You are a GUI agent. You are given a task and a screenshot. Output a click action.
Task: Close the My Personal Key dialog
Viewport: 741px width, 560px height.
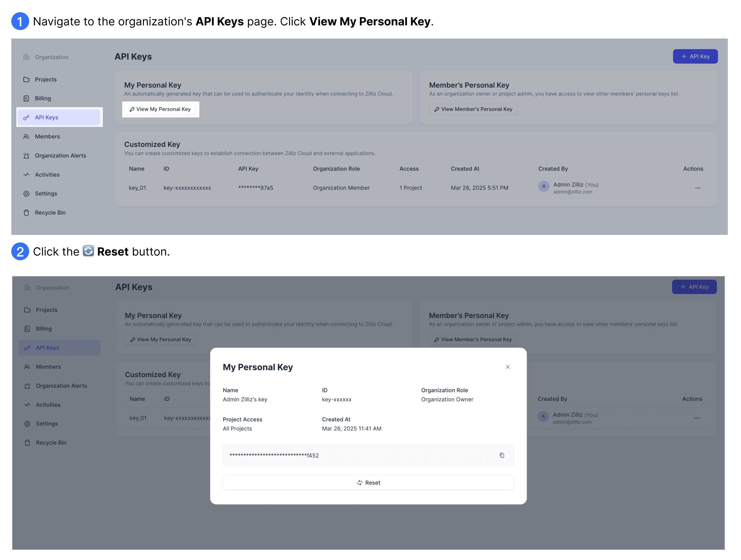pyautogui.click(x=508, y=367)
